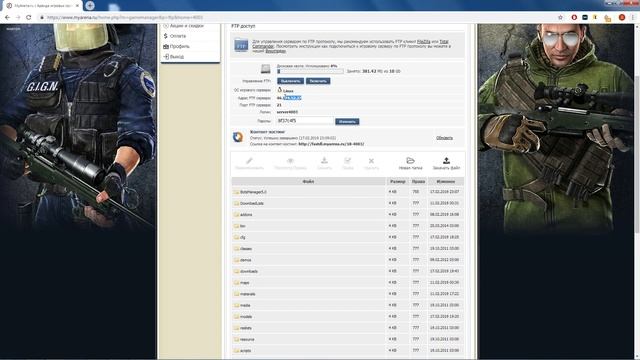This screenshot has width=640, height=360.
Task: Click the red circular profile avatar in the toolbar
Action: click(x=622, y=18)
